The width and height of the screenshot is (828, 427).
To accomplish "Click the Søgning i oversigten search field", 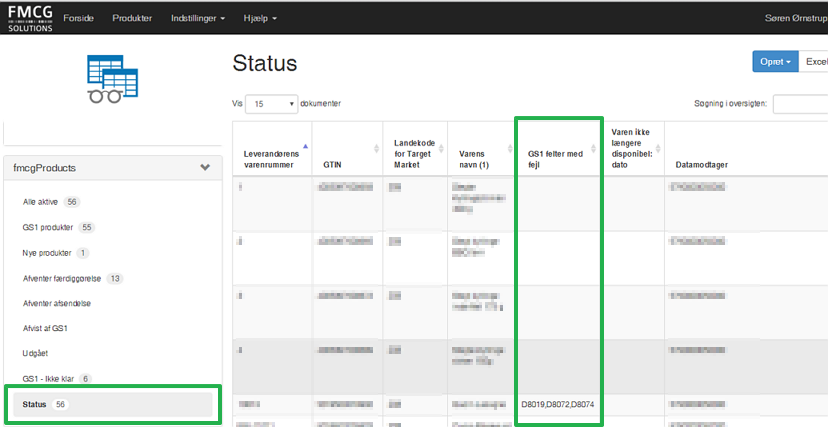I will [800, 103].
